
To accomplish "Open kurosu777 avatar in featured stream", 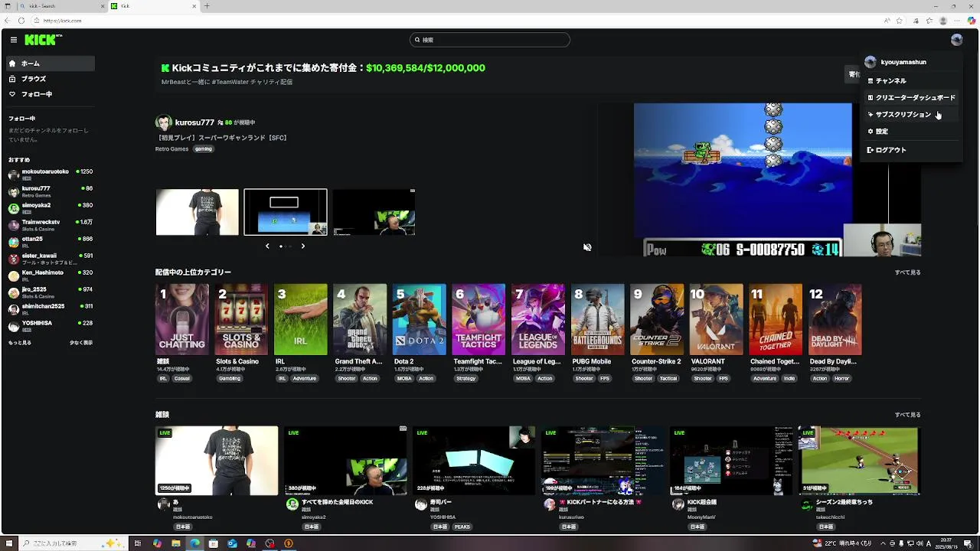I will click(x=163, y=122).
